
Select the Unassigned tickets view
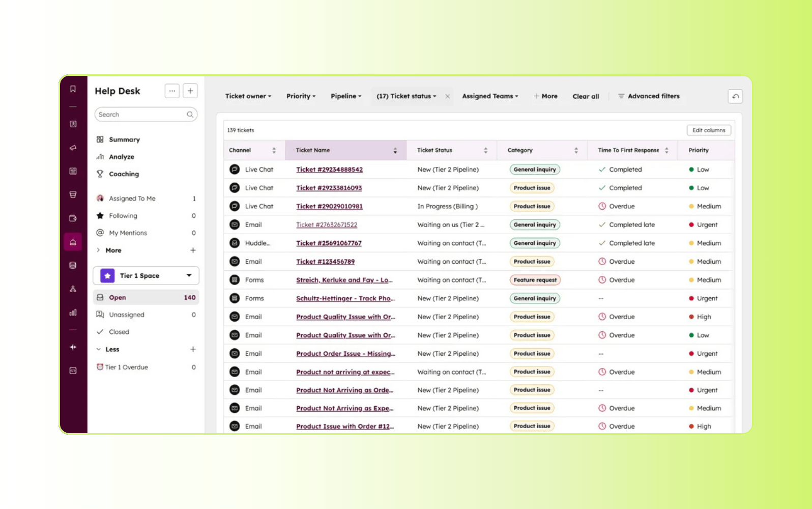[x=146, y=315]
